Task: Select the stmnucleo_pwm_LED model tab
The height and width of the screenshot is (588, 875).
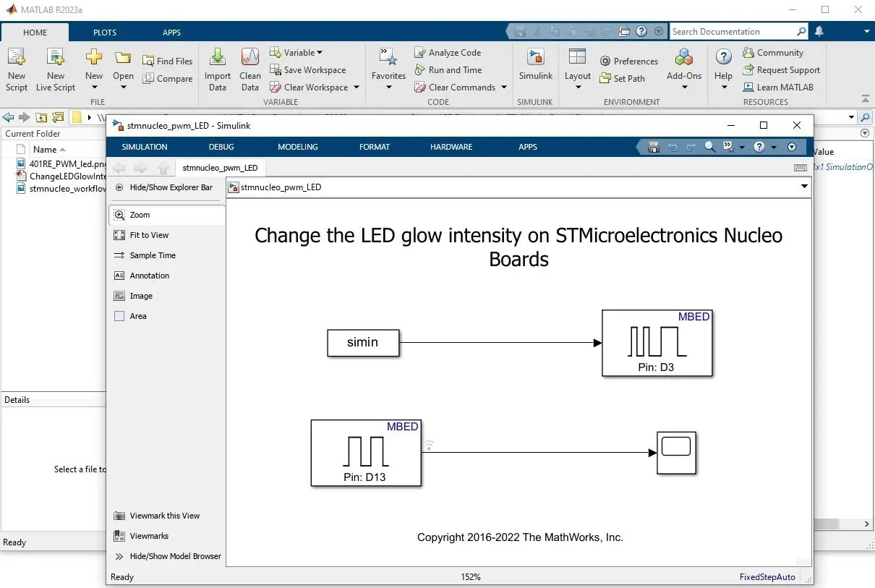Action: tap(220, 168)
